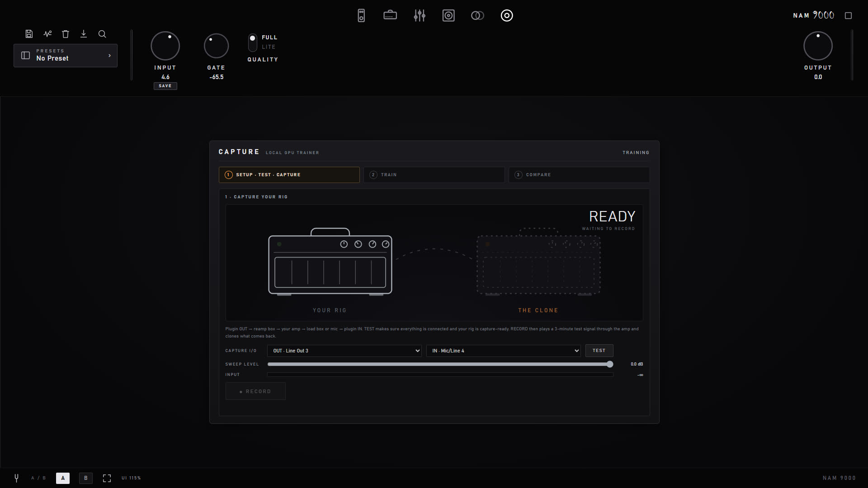Click the Sweep Level slider handle
The height and width of the screenshot is (488, 868).
(x=610, y=364)
